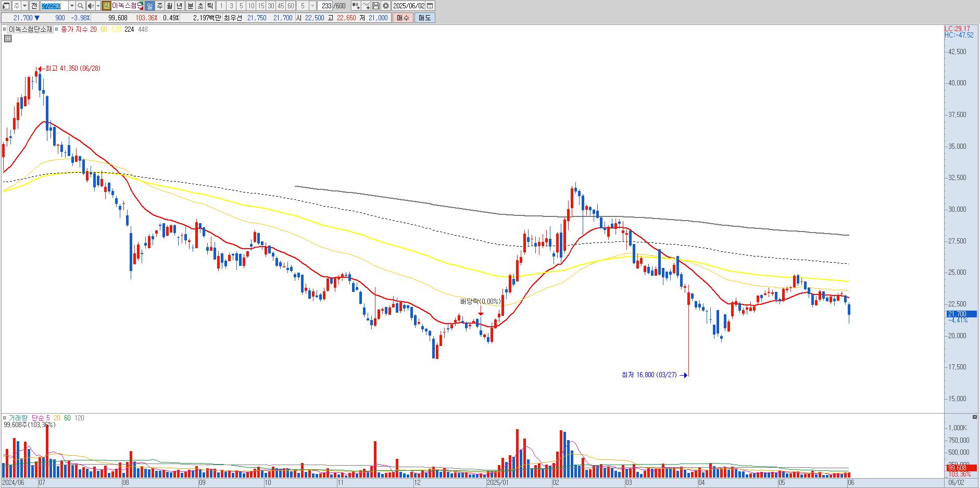The image size is (980, 488).
Task: Select the 1 interval tab
Action: pos(221,6)
